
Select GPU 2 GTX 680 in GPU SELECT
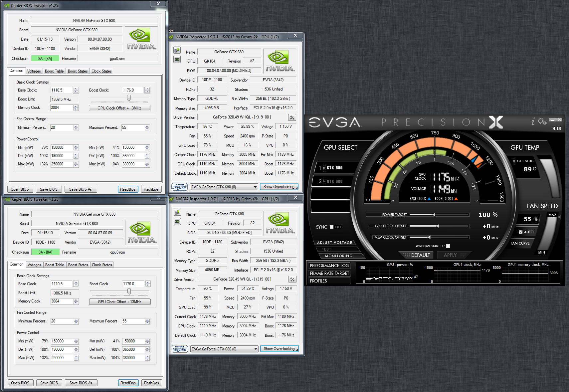[x=333, y=181]
